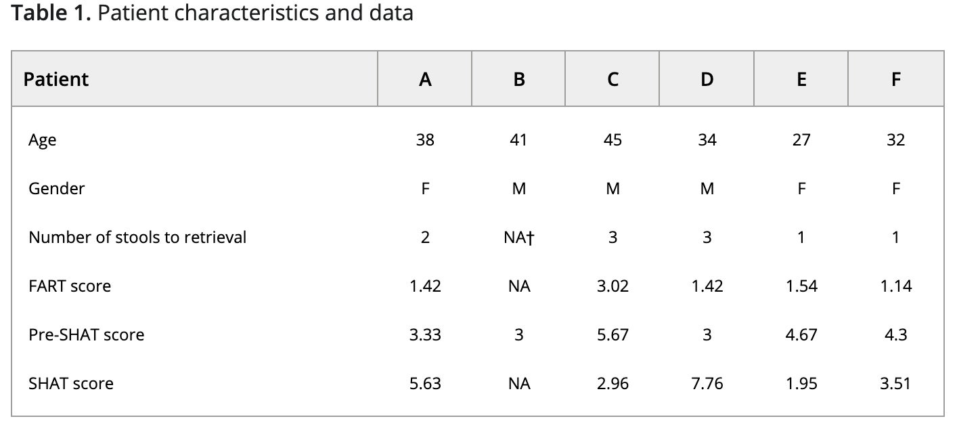Click the "SHAT score" row label
The height and width of the screenshot is (444, 980).
[71, 384]
